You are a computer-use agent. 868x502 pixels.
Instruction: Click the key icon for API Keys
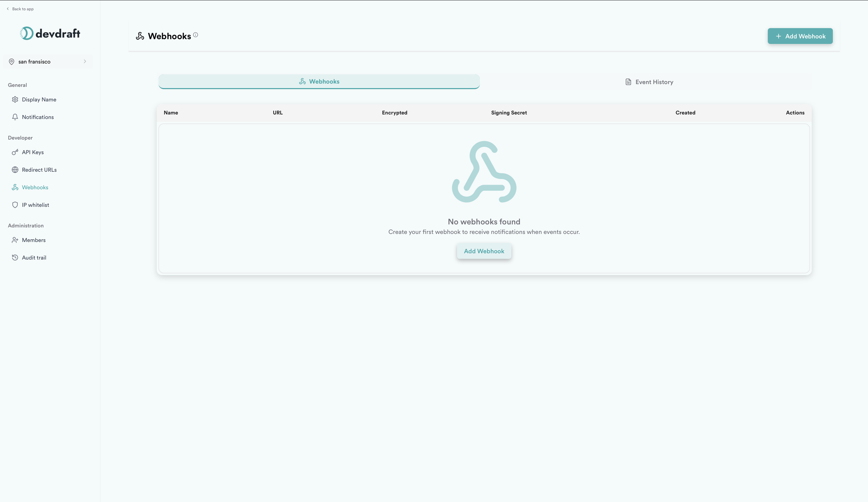[x=15, y=152]
